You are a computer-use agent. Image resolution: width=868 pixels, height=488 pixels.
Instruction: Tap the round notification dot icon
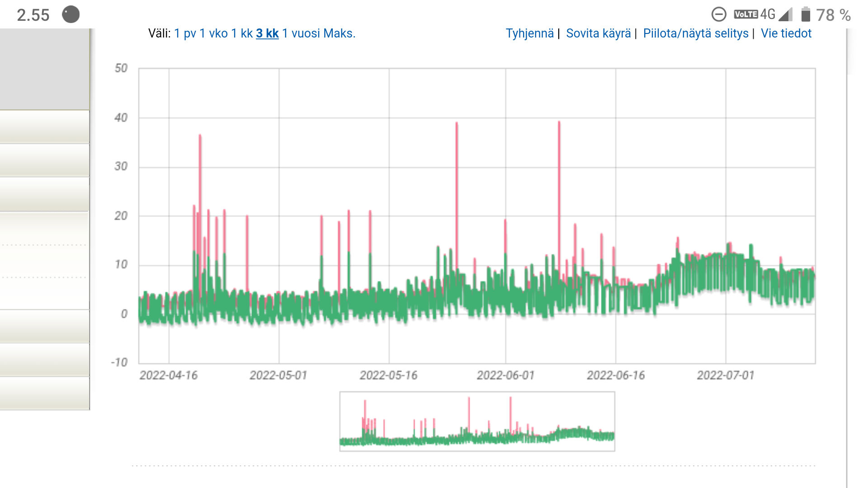point(71,14)
